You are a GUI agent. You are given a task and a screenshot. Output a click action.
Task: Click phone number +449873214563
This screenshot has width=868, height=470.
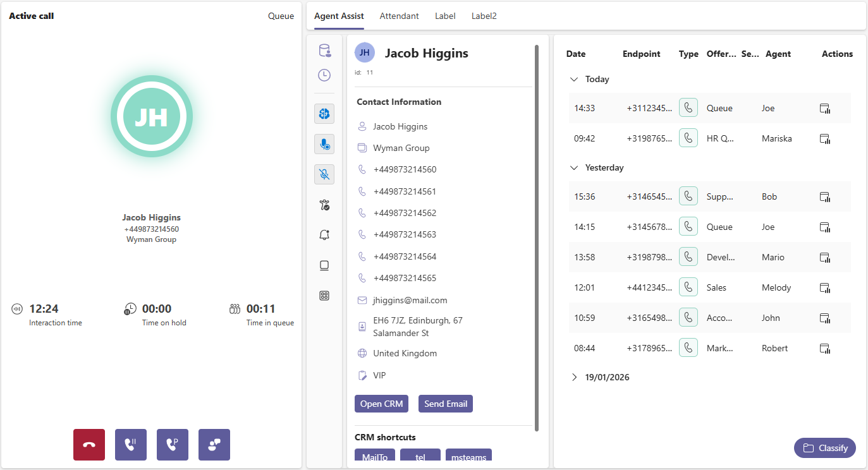tap(405, 234)
